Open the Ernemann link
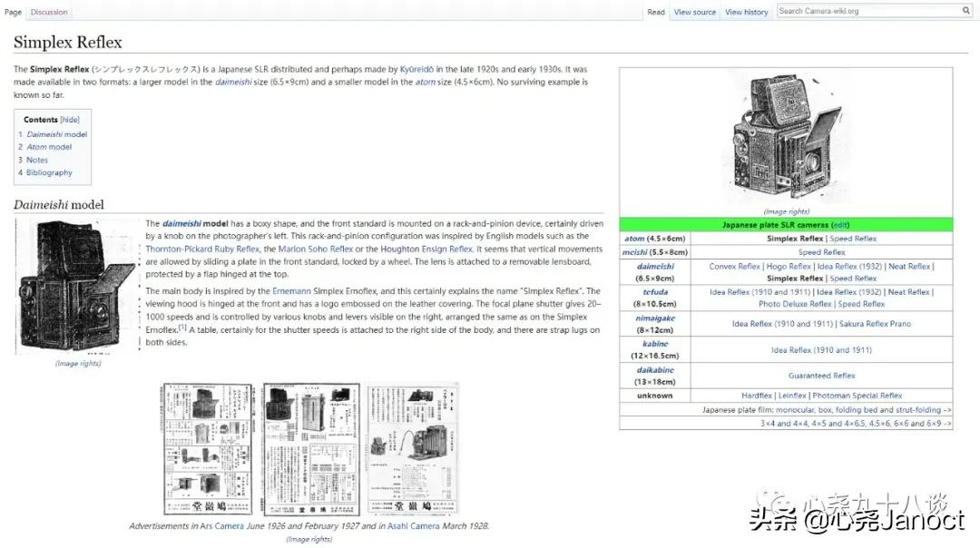Screen dimensions: 980x548 tap(291, 291)
